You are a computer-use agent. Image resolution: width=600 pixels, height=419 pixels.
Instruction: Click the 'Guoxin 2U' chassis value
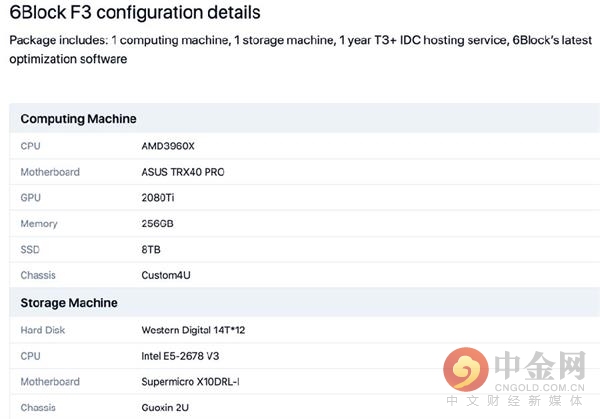point(165,408)
